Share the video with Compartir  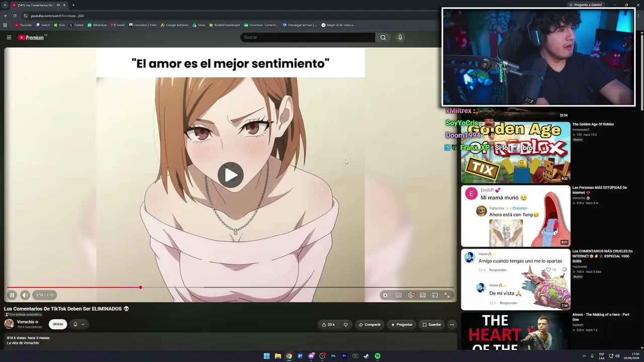pyautogui.click(x=370, y=325)
